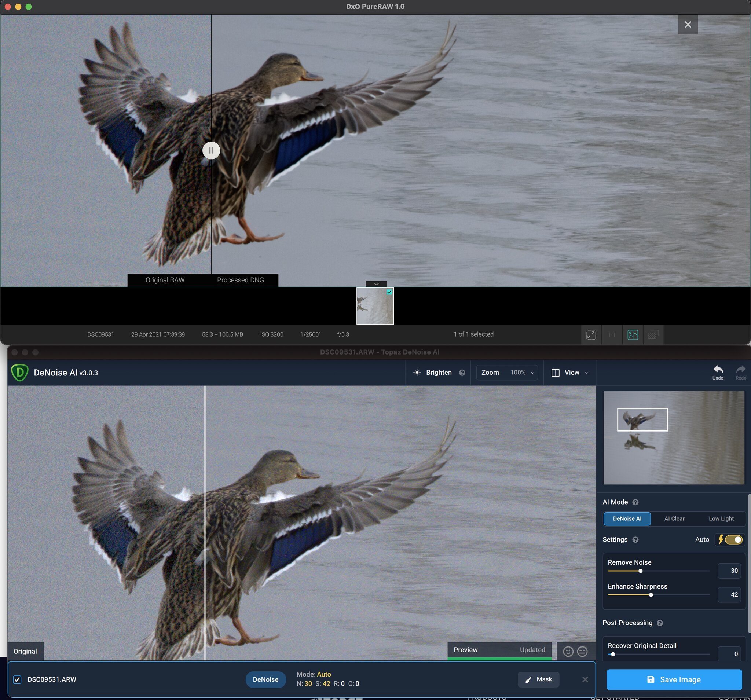Viewport: 751px width, 700px height.
Task: Click the Preview Updated status bar
Action: click(x=499, y=650)
